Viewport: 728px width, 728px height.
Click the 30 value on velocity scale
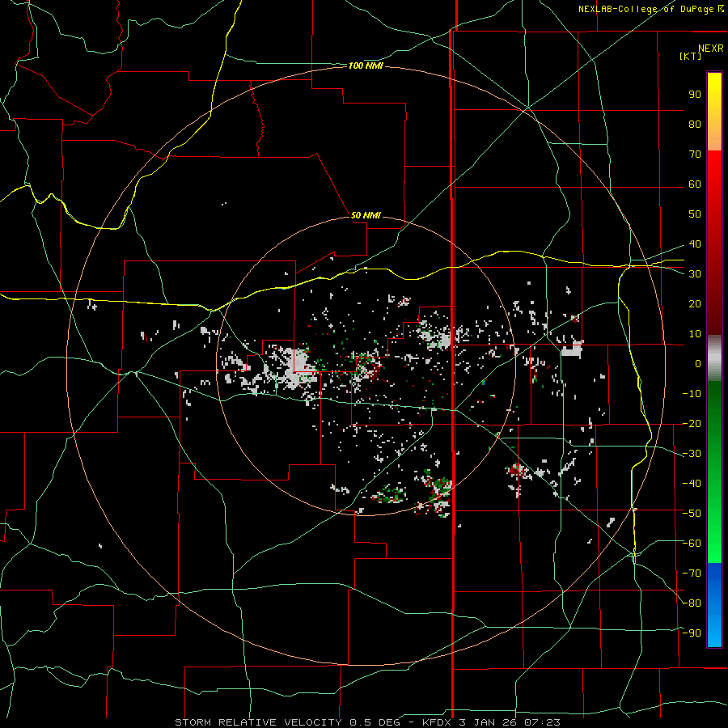[695, 274]
